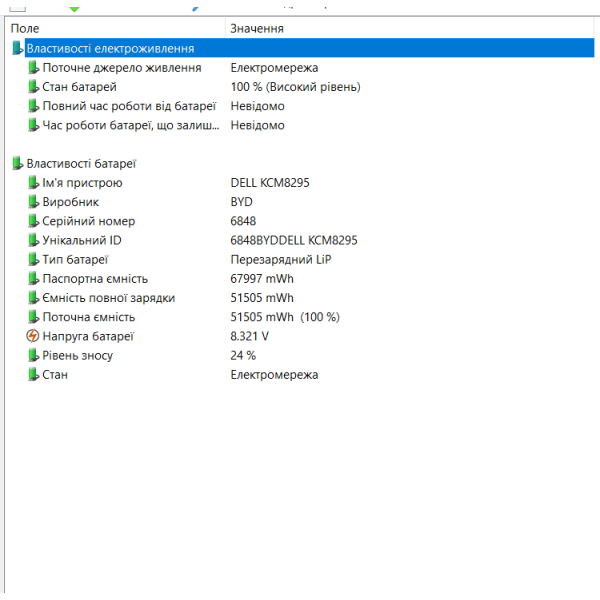Click the value '6848BYDDELL KCM8295'

point(294,240)
